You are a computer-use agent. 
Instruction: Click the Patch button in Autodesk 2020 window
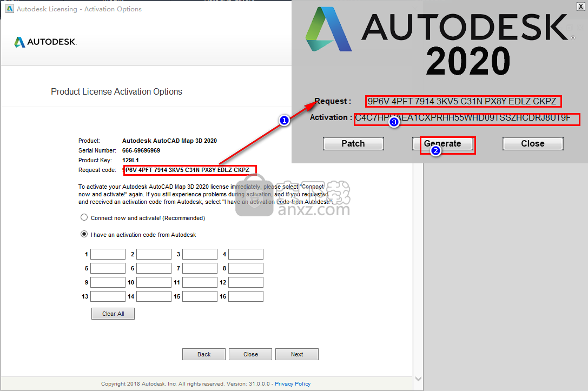coord(353,143)
